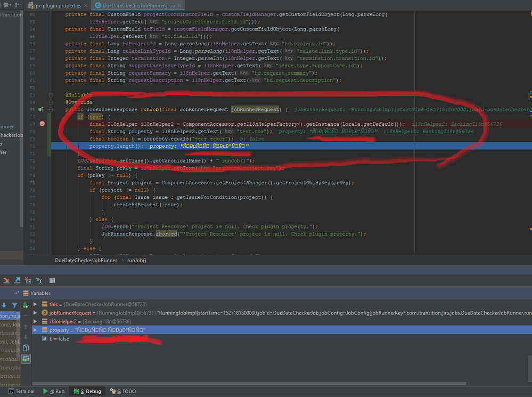Click the highlighted property.length() execution line
The width and height of the screenshot is (532, 397).
coord(291,146)
